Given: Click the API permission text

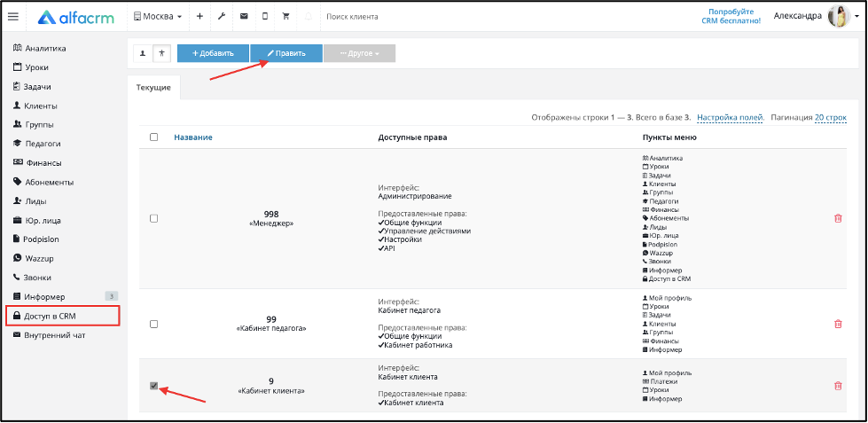Looking at the screenshot, I should tap(387, 248).
